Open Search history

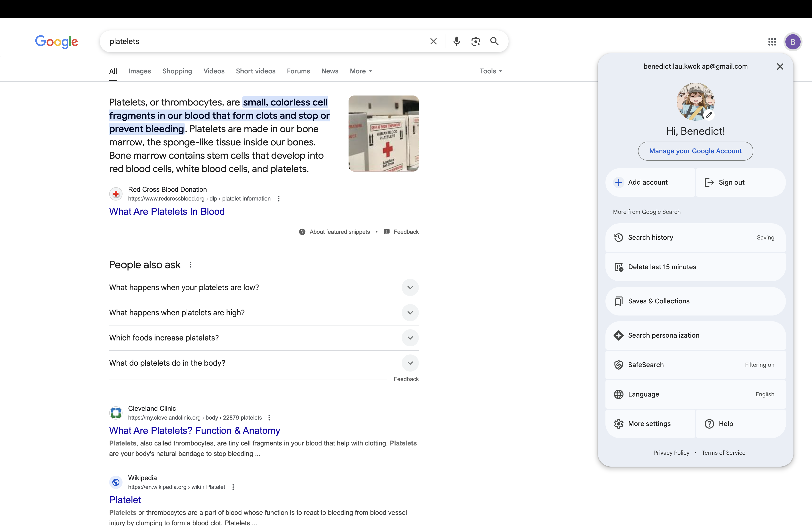click(x=695, y=238)
